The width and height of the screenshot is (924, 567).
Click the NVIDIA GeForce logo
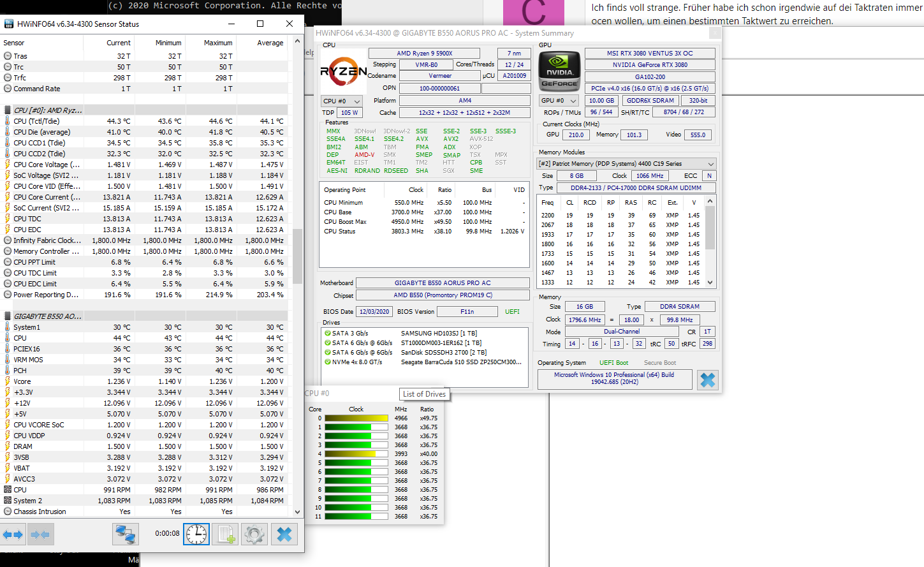coord(559,71)
